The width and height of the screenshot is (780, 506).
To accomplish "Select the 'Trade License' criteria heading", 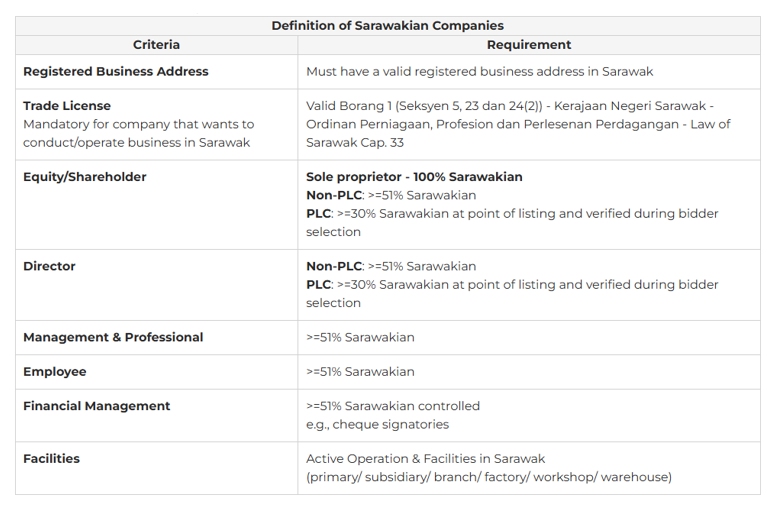I will pos(67,106).
